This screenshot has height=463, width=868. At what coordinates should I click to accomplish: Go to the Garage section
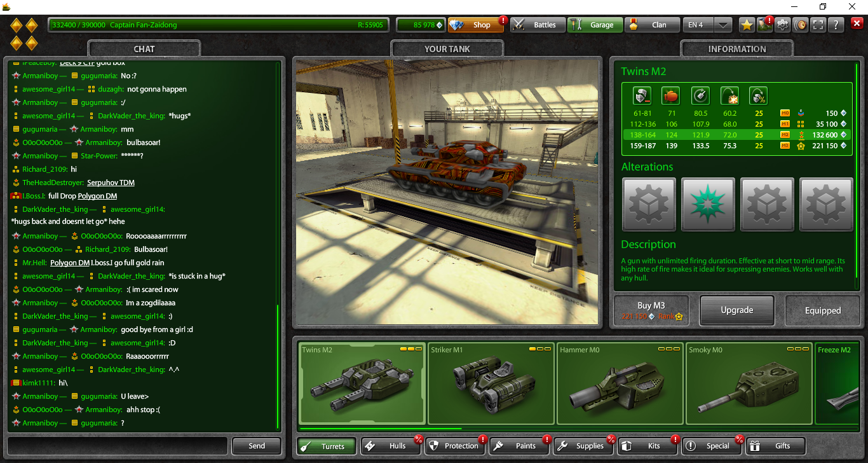click(x=594, y=25)
